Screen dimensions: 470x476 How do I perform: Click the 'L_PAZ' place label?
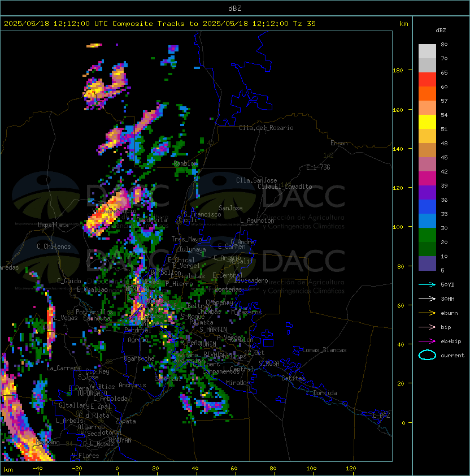381,416
